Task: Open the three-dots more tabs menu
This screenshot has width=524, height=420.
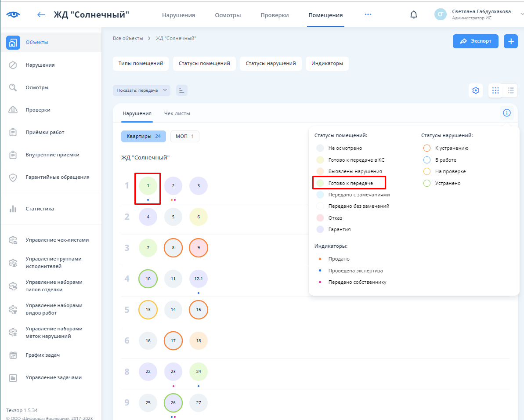Action: pyautogui.click(x=368, y=14)
